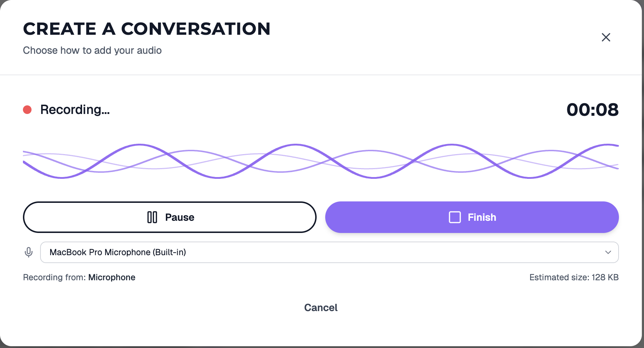Click the microphone icon beside the device selector

point(29,252)
